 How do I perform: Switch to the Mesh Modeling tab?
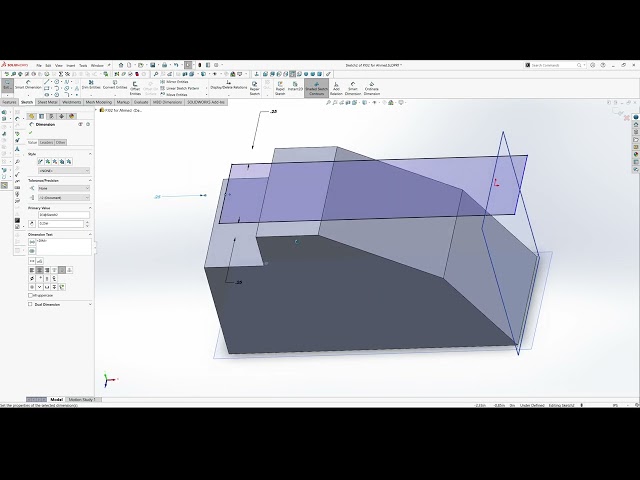[x=99, y=102]
